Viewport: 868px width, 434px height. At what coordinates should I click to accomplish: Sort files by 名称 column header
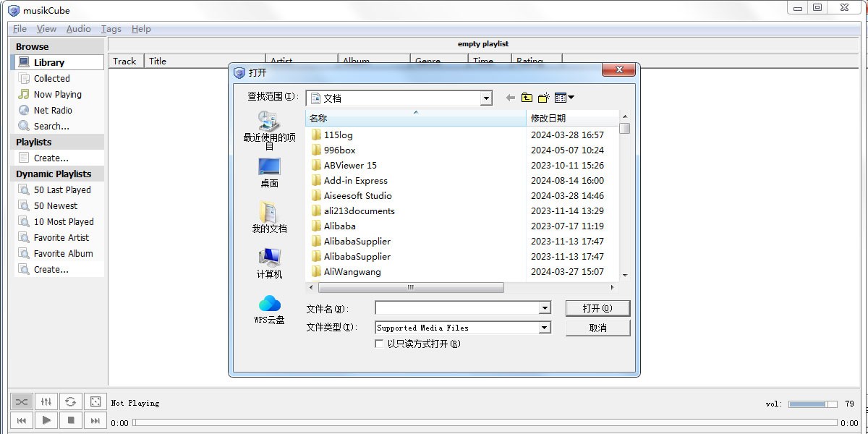tap(415, 118)
